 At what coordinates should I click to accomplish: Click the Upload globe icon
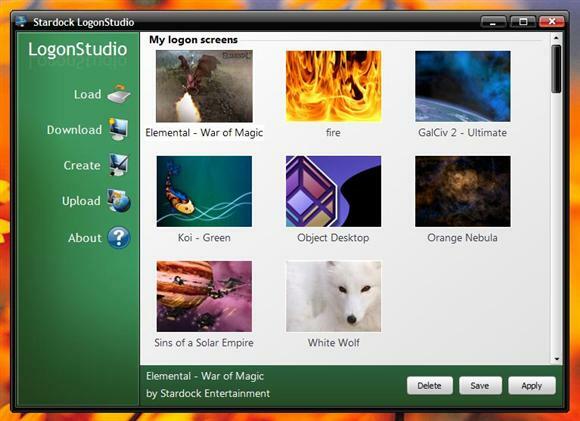coord(119,200)
